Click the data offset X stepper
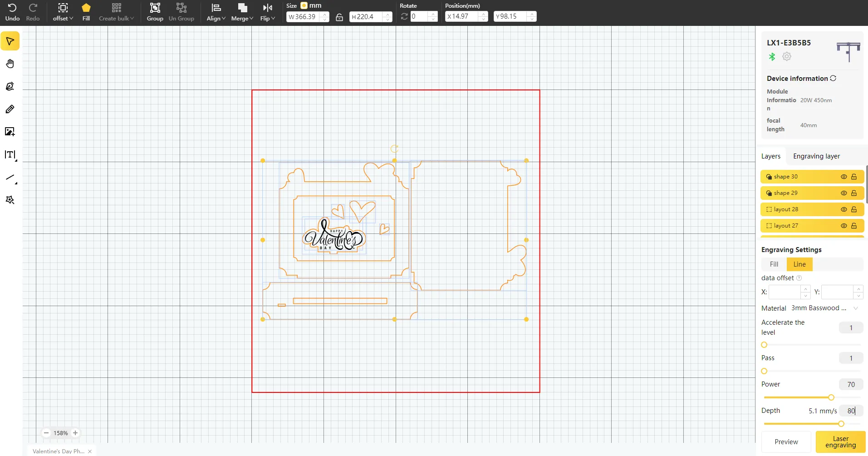This screenshot has height=456, width=868. (806, 292)
